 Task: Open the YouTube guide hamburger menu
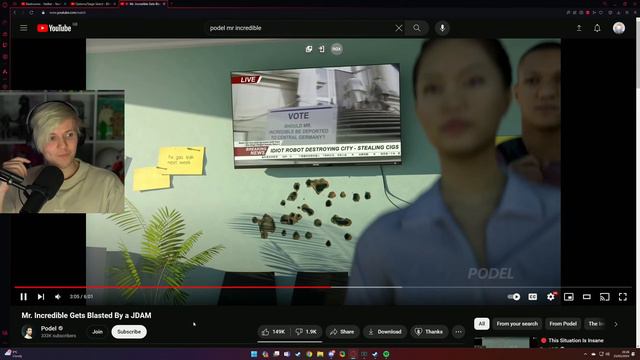tap(24, 28)
